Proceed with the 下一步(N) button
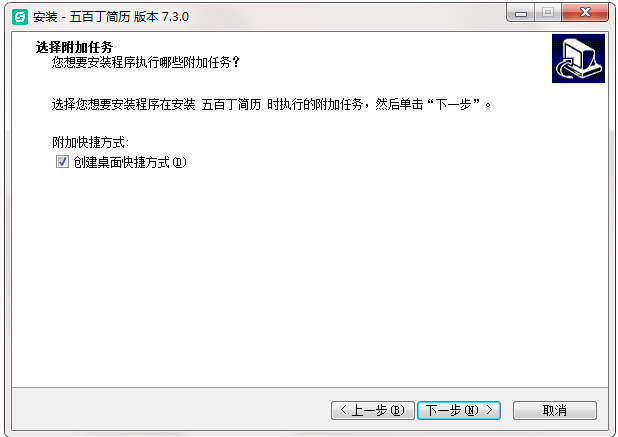Screen dimensions: 618x437 459,410
